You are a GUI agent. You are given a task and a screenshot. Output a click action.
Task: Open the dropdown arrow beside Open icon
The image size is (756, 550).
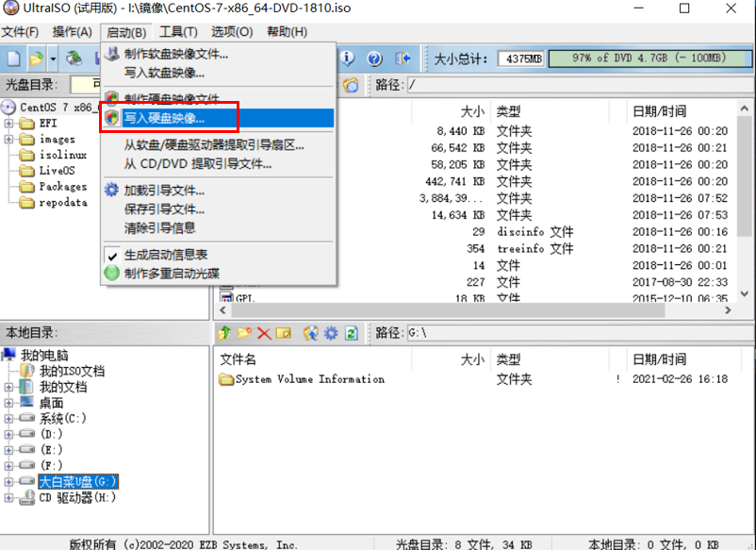point(53,58)
